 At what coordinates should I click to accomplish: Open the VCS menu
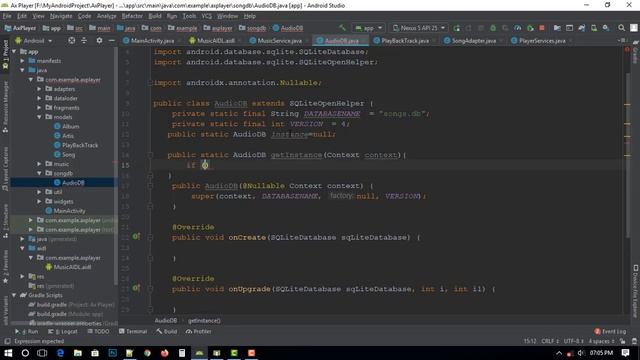click(x=207, y=16)
